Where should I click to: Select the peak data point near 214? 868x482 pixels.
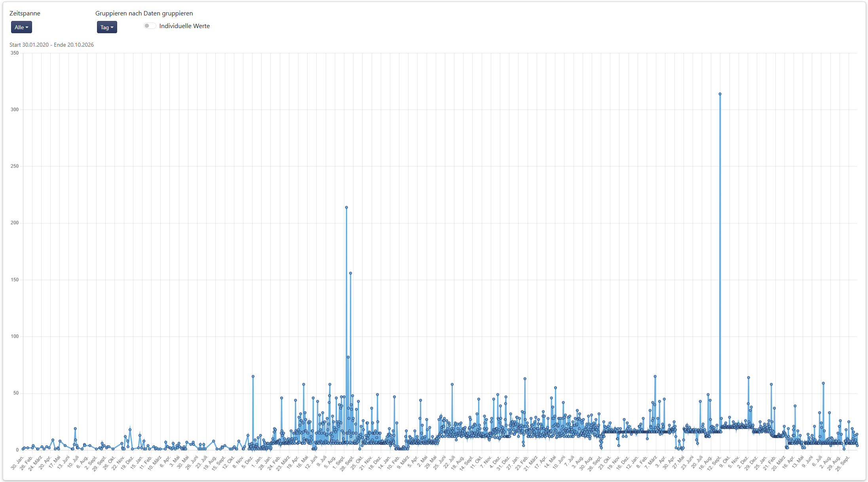coord(346,207)
